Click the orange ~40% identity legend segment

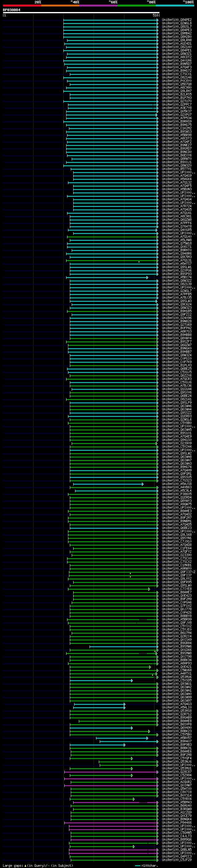pyautogui.click(x=60, y=6)
